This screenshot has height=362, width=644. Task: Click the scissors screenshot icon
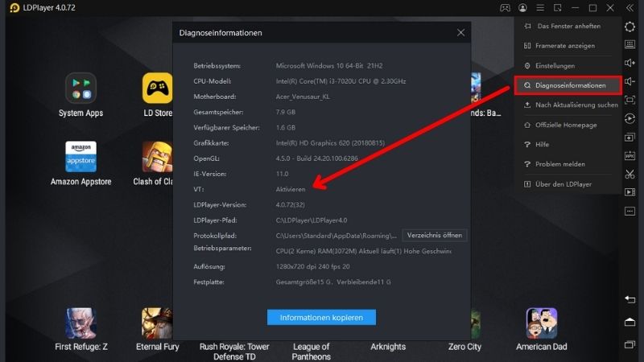(x=630, y=174)
